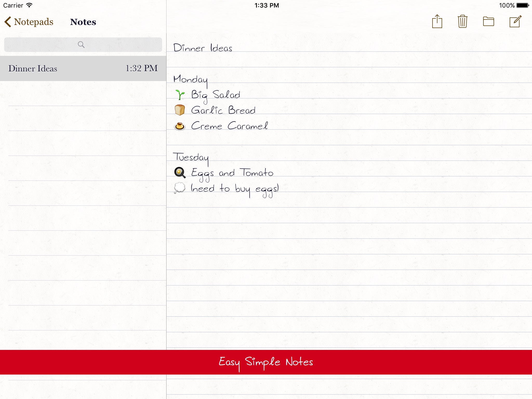Click the seedling emoji before Big Salad
This screenshot has width=532, height=399.
coord(180,95)
